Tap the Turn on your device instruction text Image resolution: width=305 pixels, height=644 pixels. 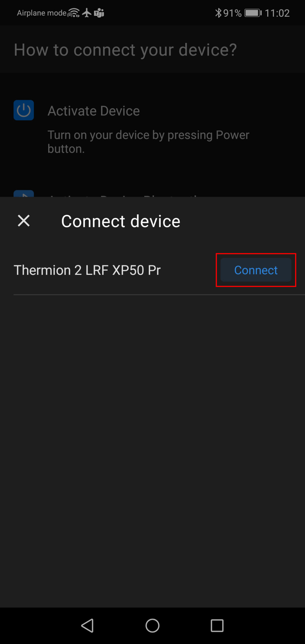[x=148, y=142]
